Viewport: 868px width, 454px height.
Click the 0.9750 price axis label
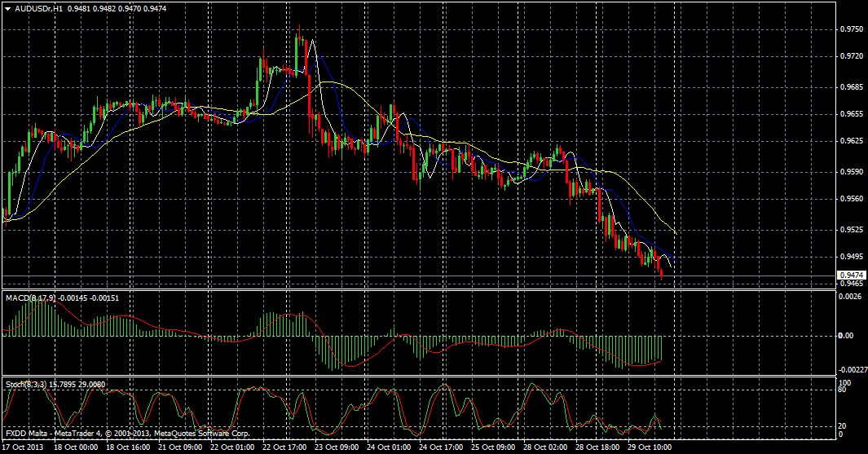pos(852,29)
